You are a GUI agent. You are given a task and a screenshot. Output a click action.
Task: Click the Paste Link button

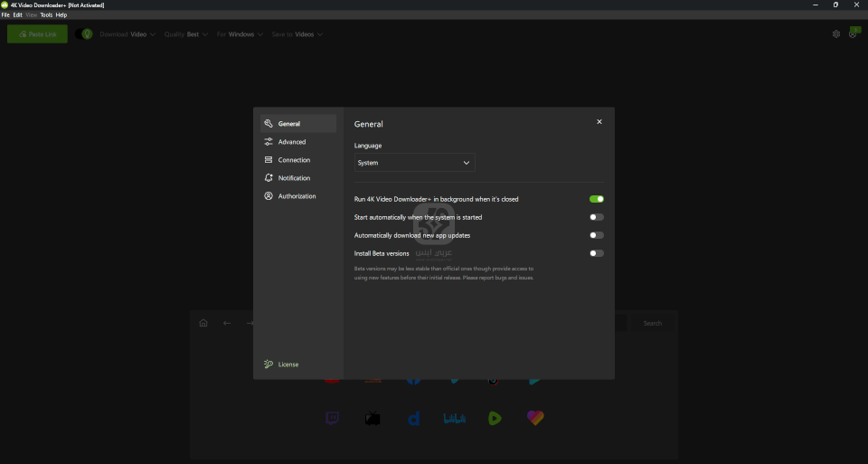[x=37, y=33]
